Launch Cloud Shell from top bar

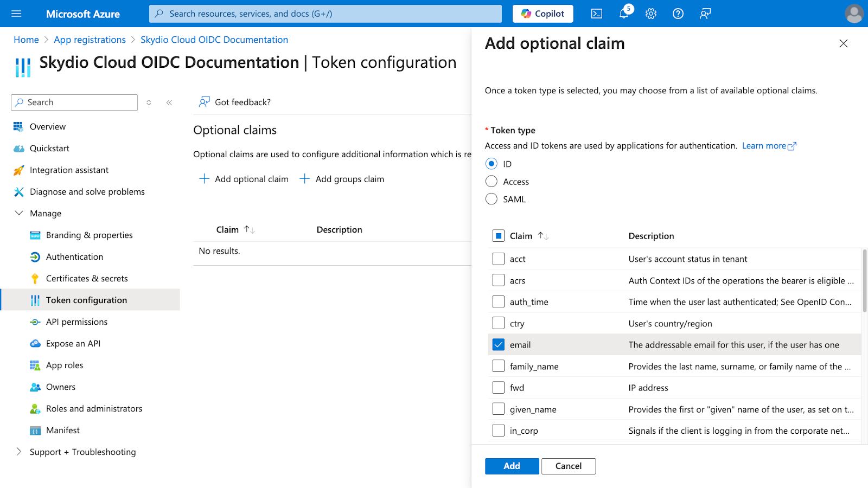click(x=597, y=14)
